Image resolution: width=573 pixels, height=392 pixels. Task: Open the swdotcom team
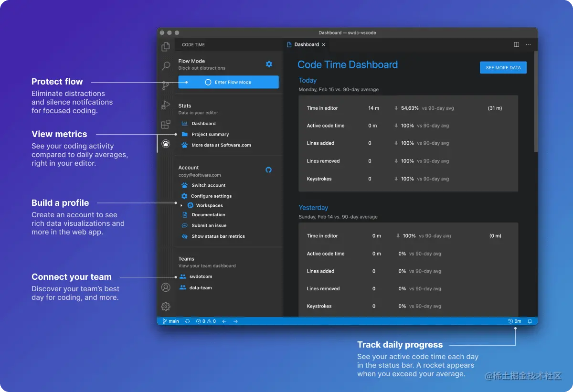(x=201, y=276)
